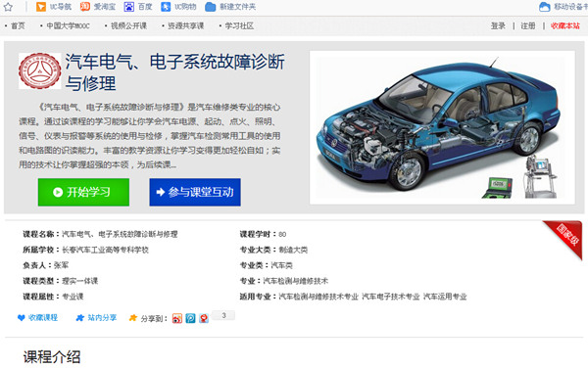Open the UC购物 bookmark

click(178, 7)
